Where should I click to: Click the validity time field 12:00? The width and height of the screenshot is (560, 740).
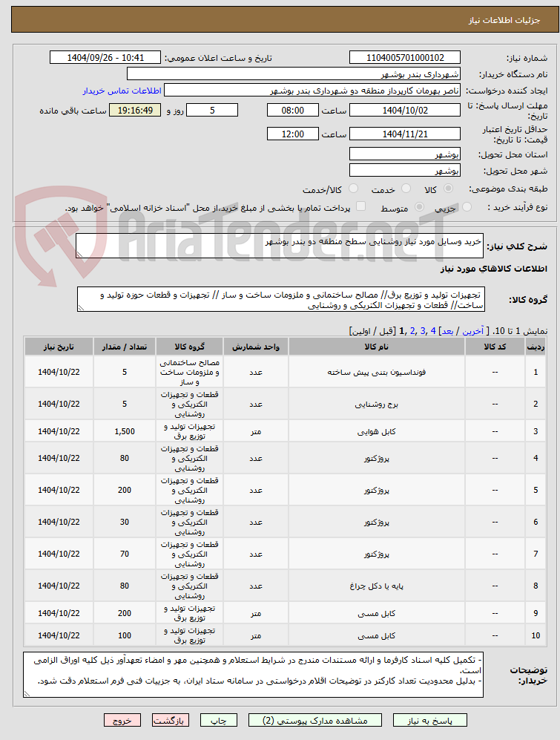(x=292, y=134)
